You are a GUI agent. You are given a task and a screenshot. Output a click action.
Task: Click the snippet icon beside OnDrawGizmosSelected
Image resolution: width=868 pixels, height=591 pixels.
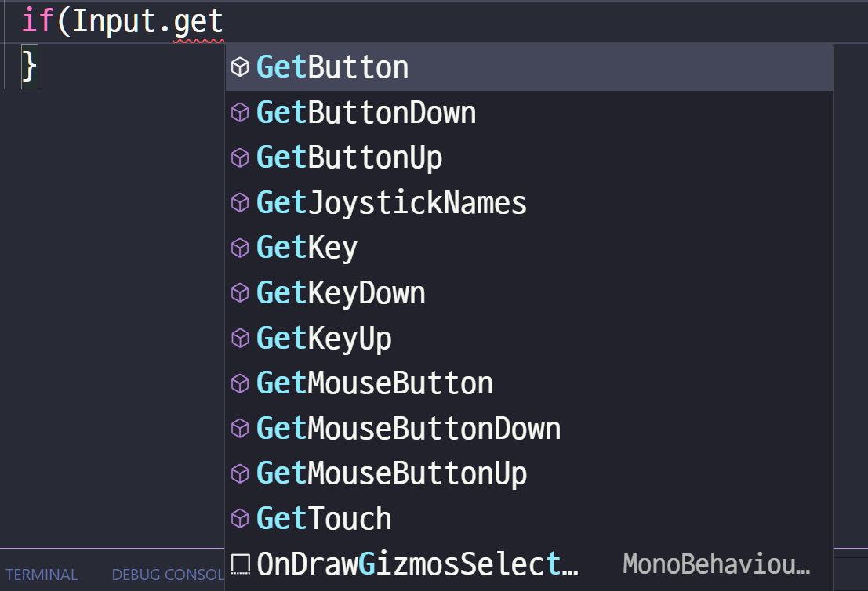click(x=240, y=564)
